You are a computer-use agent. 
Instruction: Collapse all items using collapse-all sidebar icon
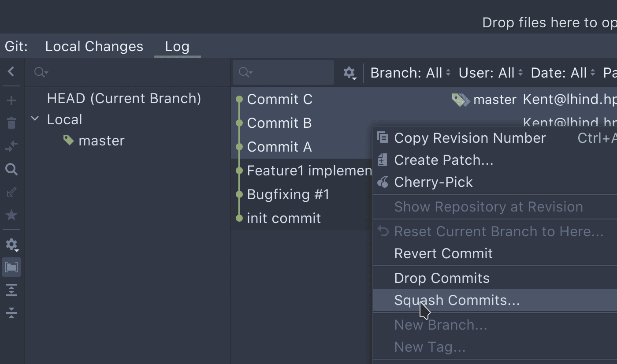click(x=11, y=313)
